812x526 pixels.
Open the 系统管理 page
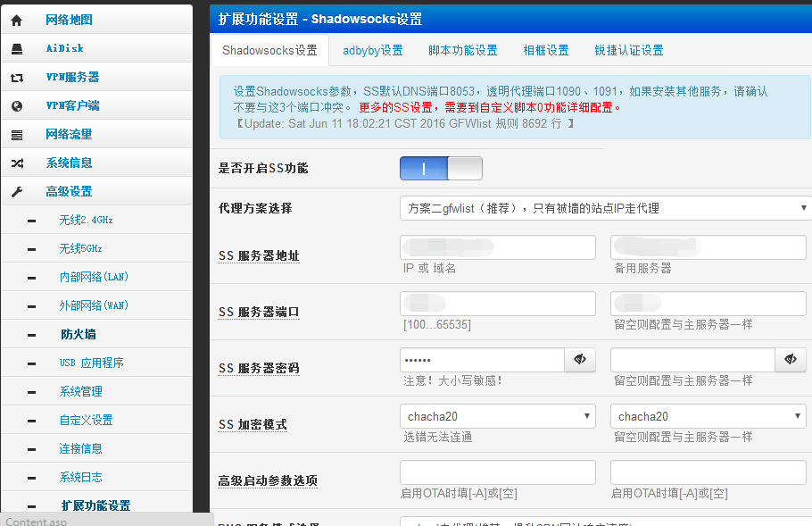coord(81,391)
